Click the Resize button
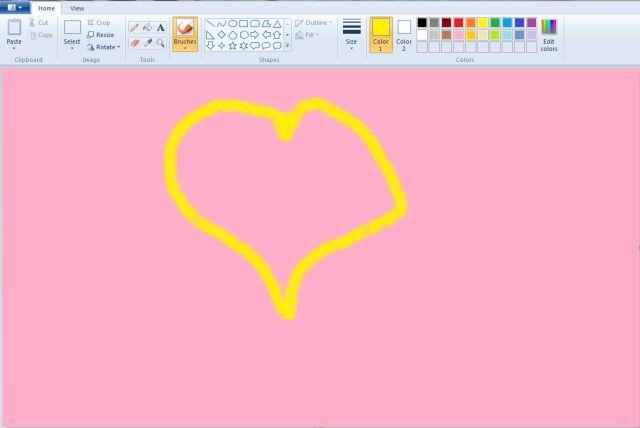640x428 pixels. click(99, 34)
